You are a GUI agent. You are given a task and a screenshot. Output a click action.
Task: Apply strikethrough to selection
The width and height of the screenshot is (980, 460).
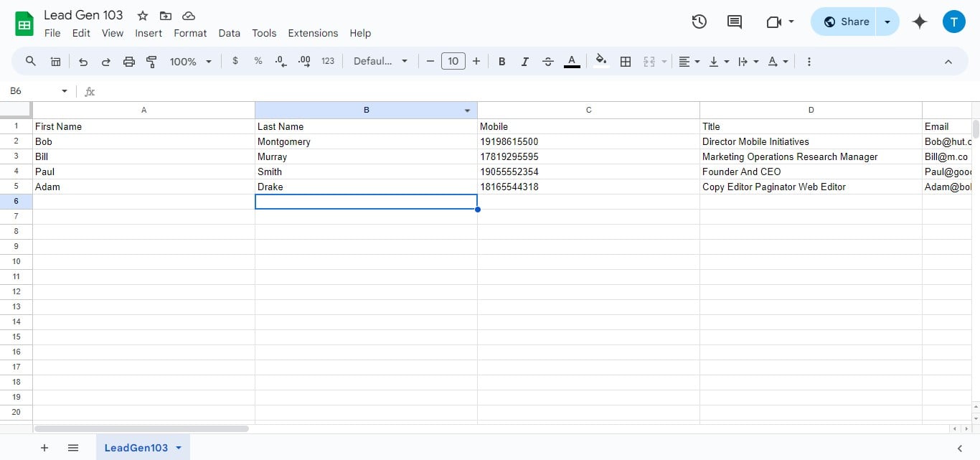547,61
